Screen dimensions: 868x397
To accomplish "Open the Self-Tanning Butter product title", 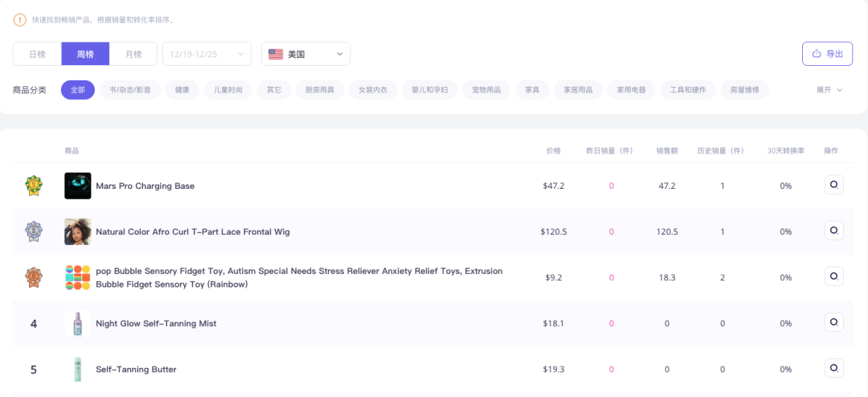I will tap(136, 370).
